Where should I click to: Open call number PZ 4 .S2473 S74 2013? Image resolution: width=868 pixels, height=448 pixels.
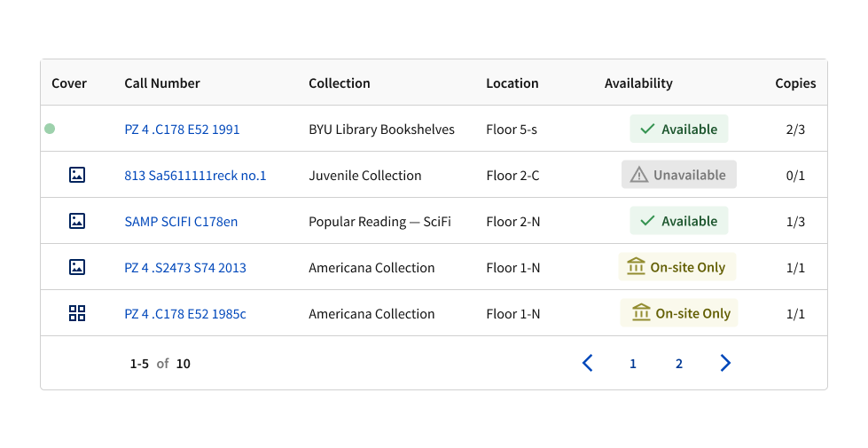(185, 268)
